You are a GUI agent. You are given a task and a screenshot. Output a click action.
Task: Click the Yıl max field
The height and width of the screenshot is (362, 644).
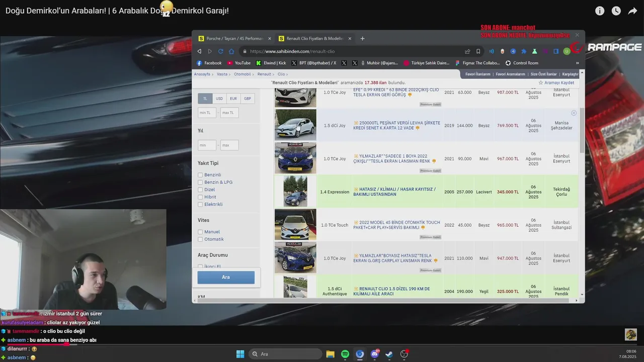[x=229, y=145]
